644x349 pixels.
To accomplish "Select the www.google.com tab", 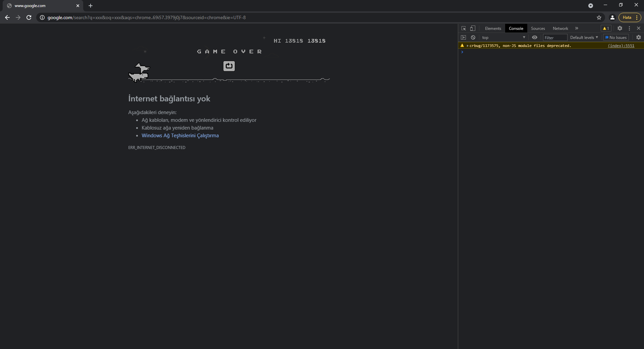I will [43, 6].
